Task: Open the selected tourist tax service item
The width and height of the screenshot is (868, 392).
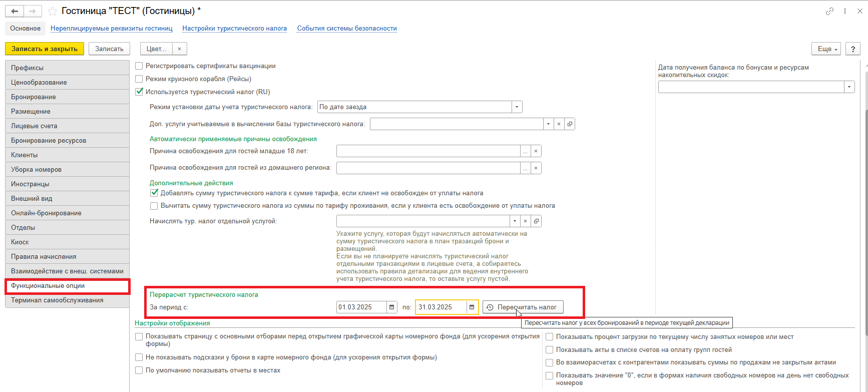Action: 536,221
